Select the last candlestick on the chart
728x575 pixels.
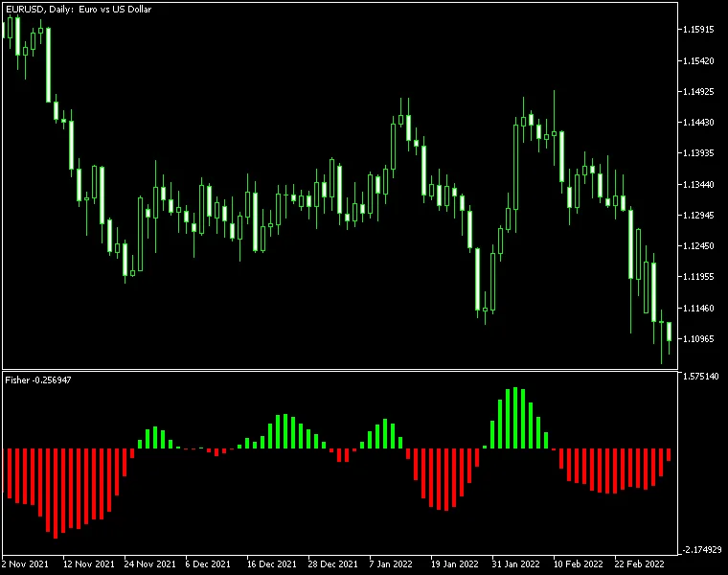(x=669, y=332)
